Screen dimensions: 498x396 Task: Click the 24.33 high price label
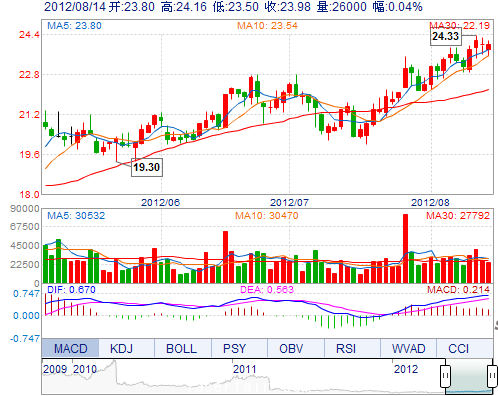[446, 36]
